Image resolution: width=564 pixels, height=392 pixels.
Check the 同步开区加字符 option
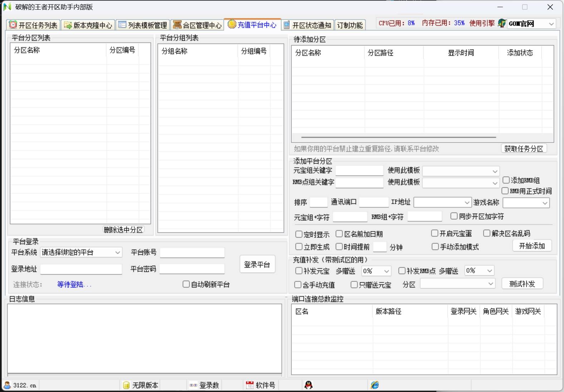tap(454, 216)
